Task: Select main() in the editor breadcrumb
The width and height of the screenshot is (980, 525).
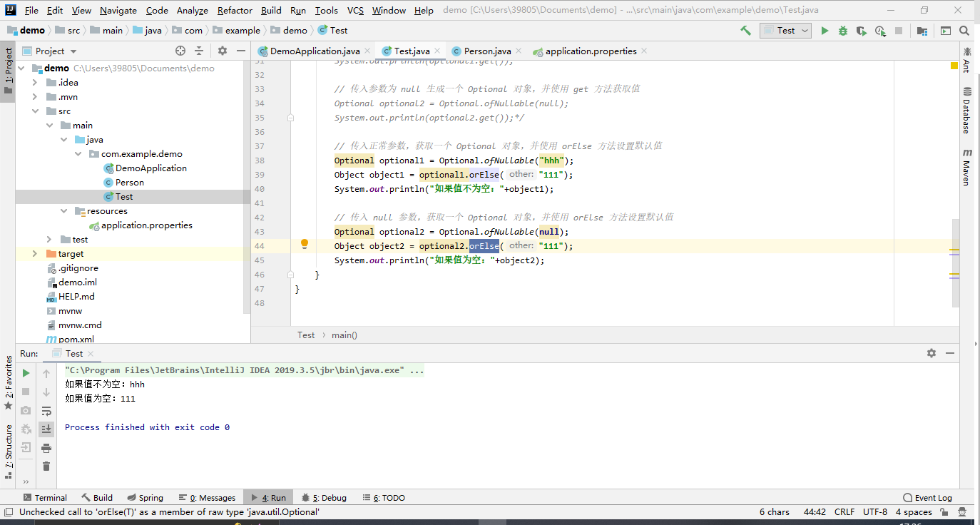Action: coord(343,335)
